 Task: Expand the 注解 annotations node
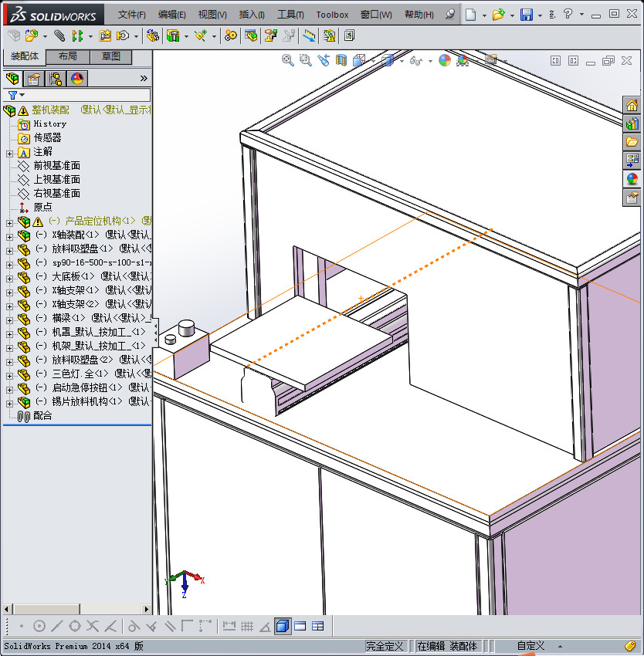tap(9, 154)
